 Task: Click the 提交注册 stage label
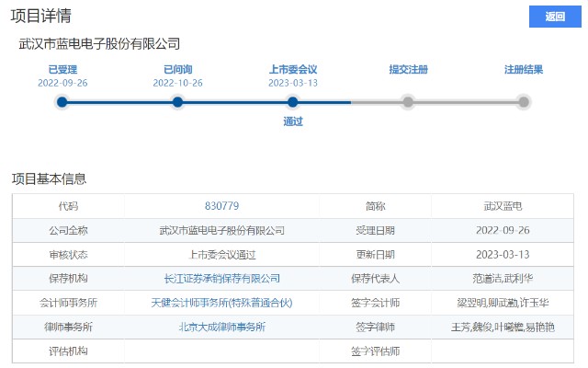(x=408, y=70)
